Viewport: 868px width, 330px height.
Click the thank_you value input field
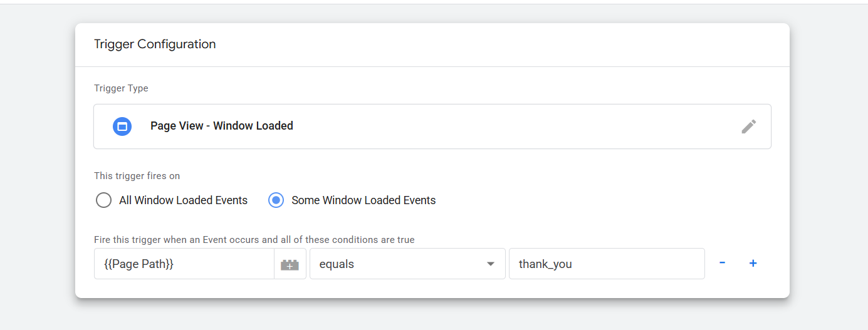coord(606,264)
